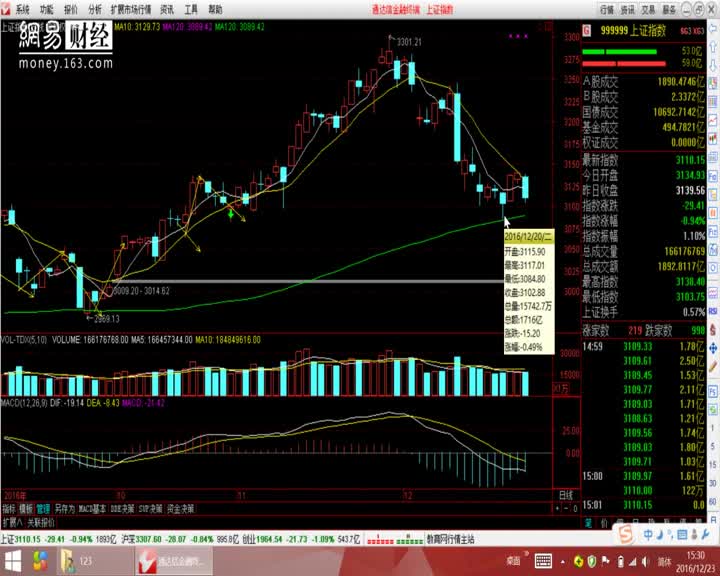Select the 资金决策 template
The width and height of the screenshot is (720, 576).
pos(180,509)
